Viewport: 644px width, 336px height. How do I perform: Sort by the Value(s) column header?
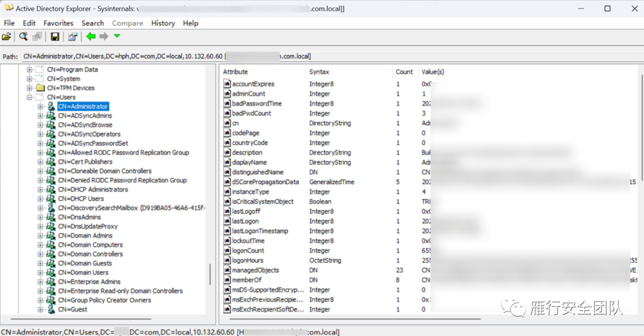coord(527,72)
